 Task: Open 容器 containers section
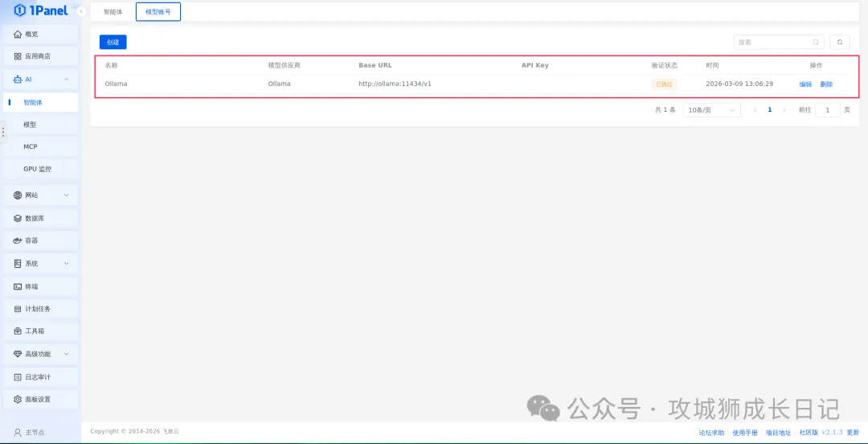tap(31, 240)
